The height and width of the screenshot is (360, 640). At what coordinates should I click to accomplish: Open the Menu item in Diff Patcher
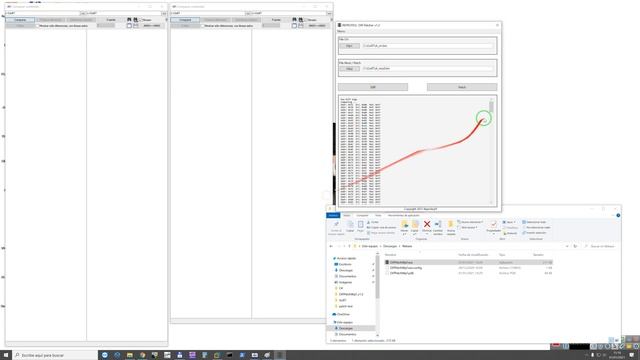click(341, 31)
